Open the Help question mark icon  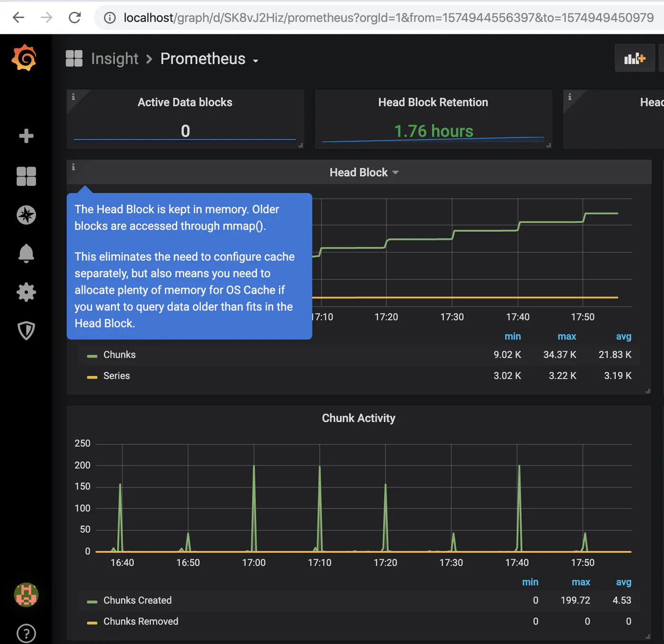26,633
